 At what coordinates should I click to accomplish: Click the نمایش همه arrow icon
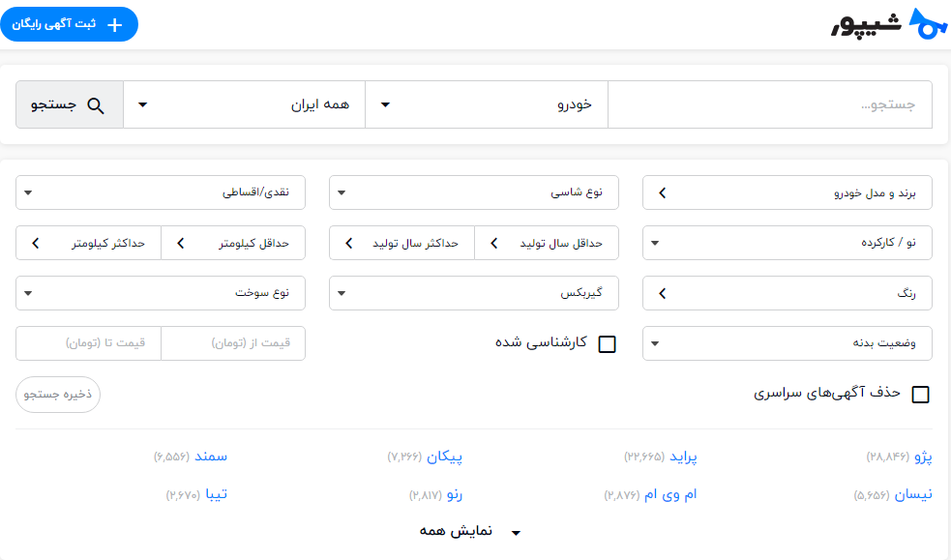coord(516,531)
